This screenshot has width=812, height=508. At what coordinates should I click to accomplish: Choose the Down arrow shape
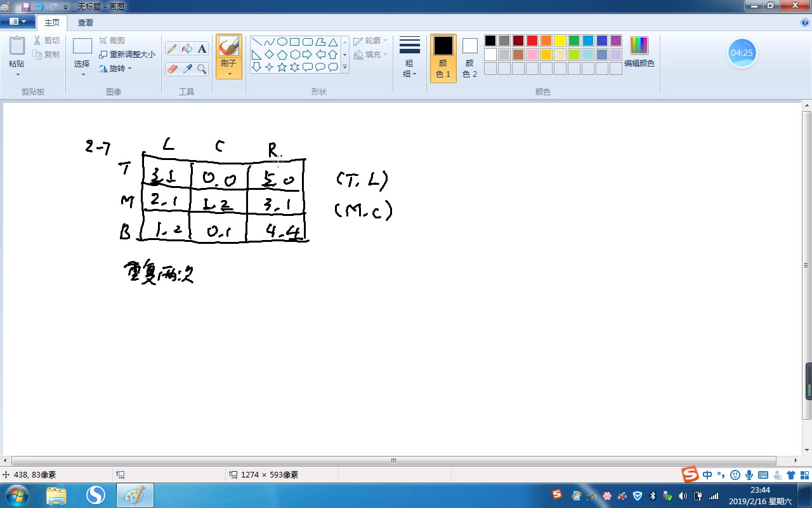pyautogui.click(x=257, y=67)
